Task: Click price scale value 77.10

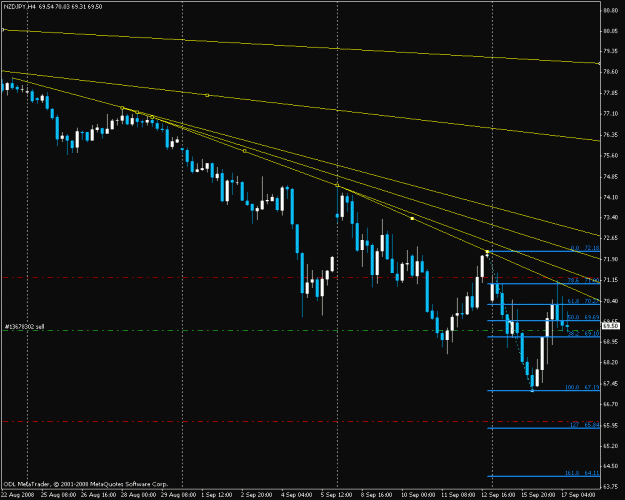Action: (x=611, y=114)
